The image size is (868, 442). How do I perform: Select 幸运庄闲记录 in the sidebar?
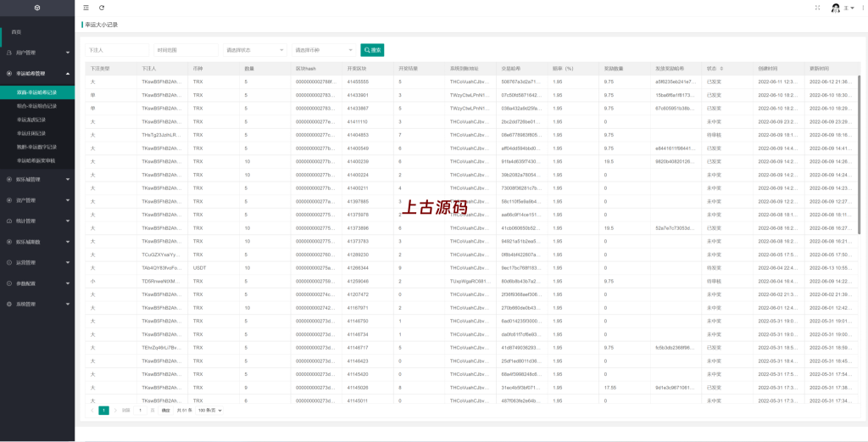click(37, 133)
